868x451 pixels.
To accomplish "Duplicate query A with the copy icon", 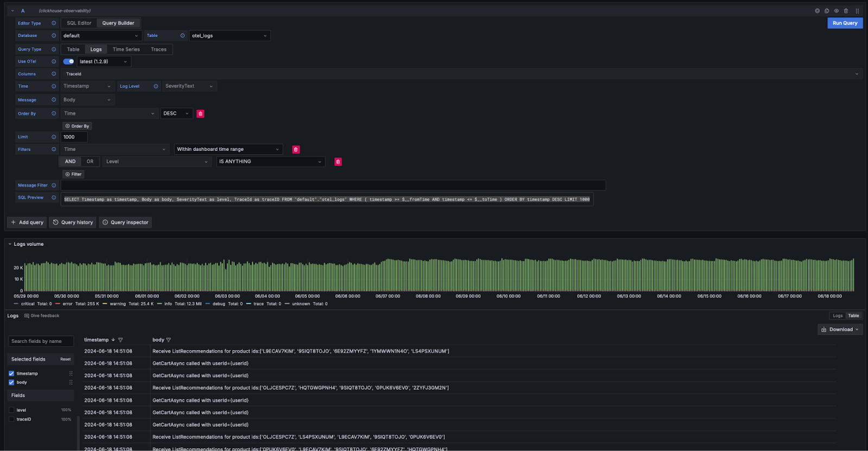I will [x=827, y=11].
